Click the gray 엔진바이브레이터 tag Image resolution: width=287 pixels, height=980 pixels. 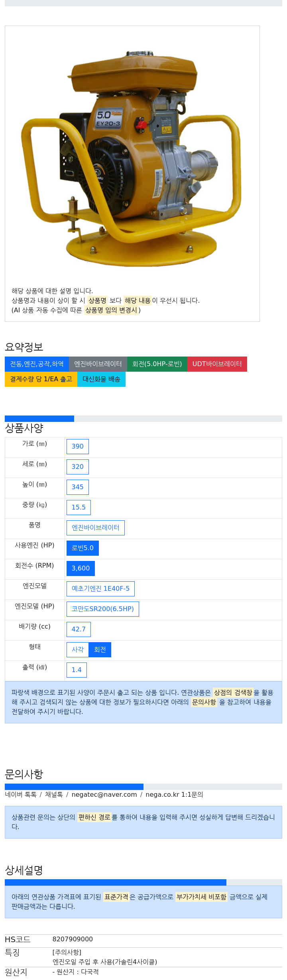coord(98,364)
